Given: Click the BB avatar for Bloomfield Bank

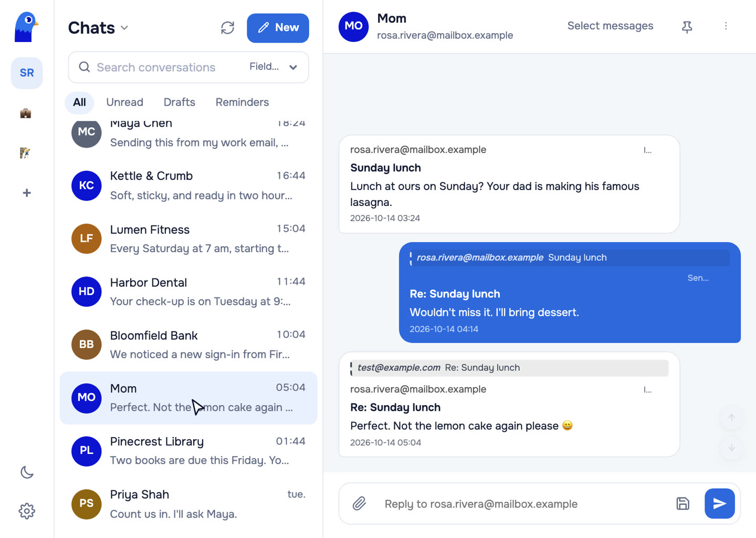Looking at the screenshot, I should pos(87,345).
